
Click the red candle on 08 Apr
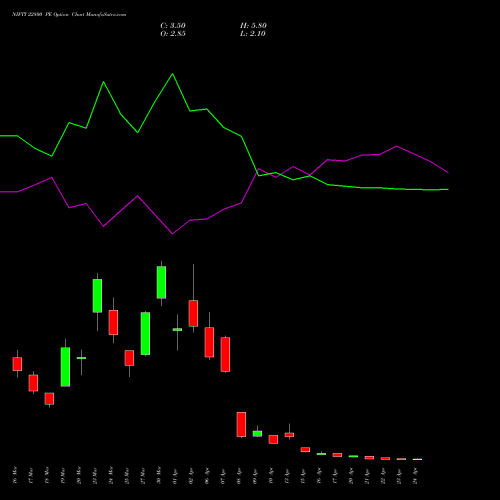241,424
